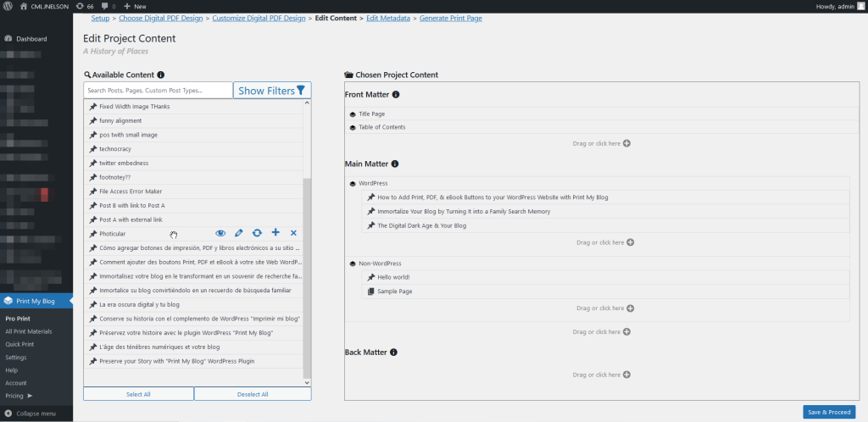Image resolution: width=868 pixels, height=422 pixels.
Task: Go to Setup breadcrumb step
Action: coord(100,19)
